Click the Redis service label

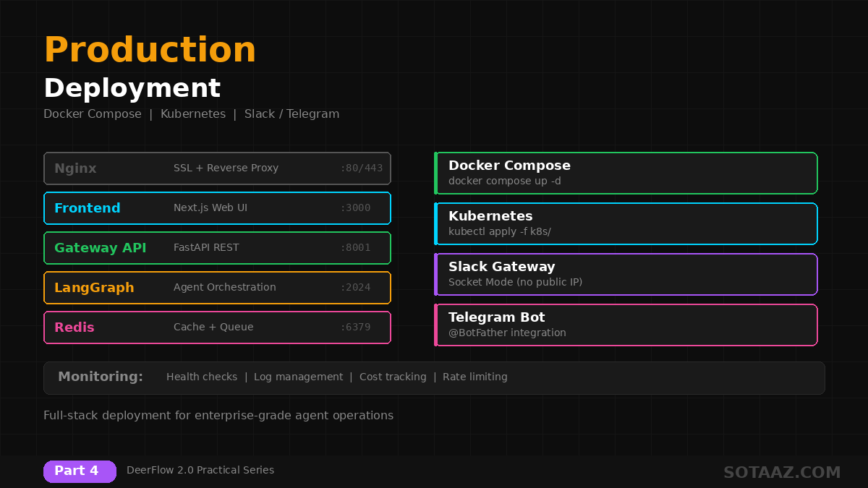pos(75,328)
